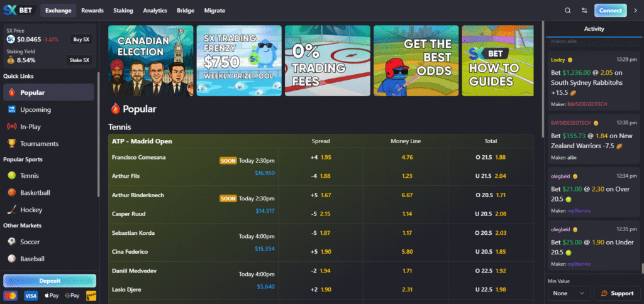Open the 0% Trading Fees banner

pyautogui.click(x=328, y=61)
